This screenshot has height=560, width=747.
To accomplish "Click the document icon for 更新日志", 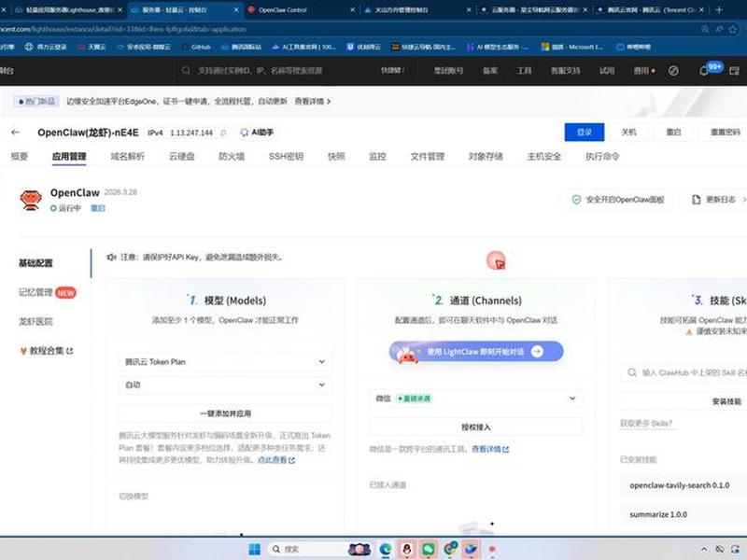I will [x=696, y=200].
